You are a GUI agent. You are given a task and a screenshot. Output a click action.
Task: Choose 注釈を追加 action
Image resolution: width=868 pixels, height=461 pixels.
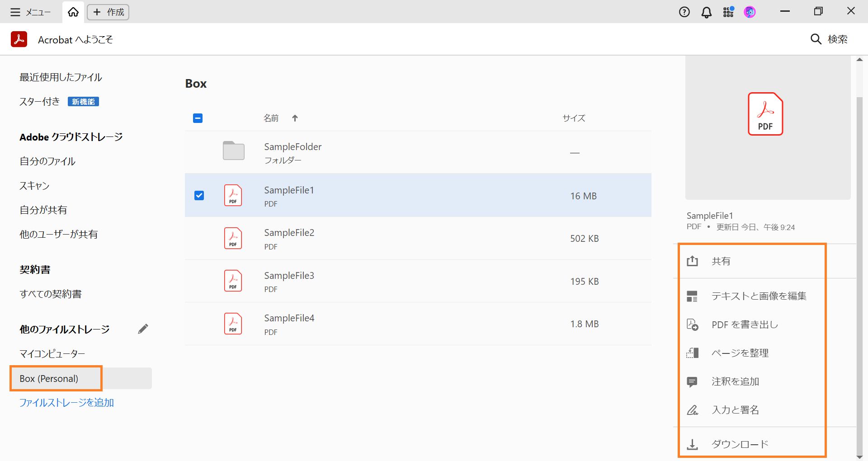(x=735, y=381)
